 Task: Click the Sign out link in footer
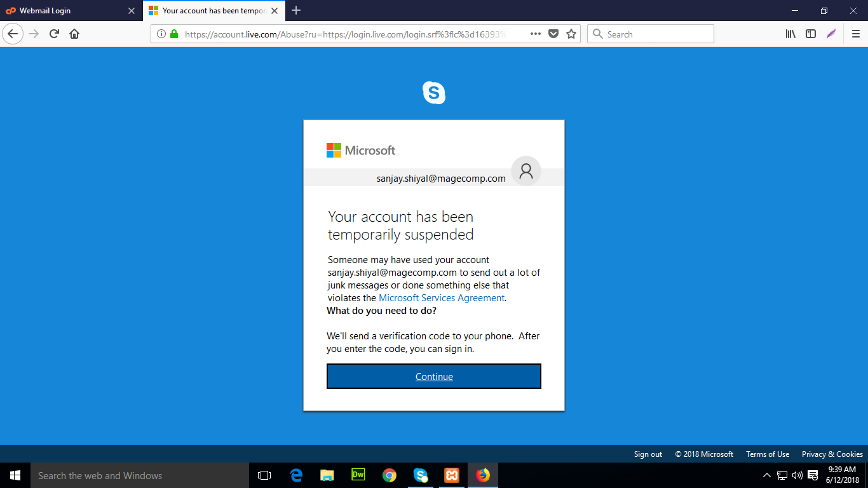tap(648, 454)
